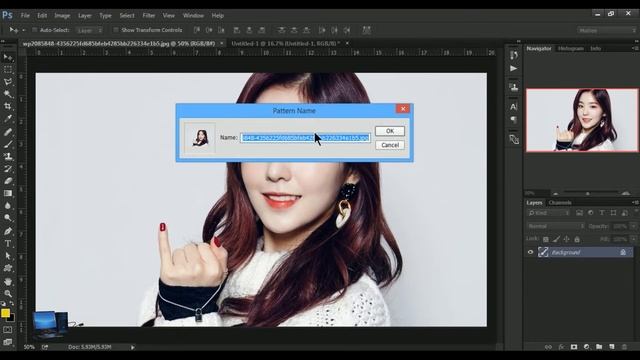
Task: Open the status bar arrow menu
Action: pos(133,347)
